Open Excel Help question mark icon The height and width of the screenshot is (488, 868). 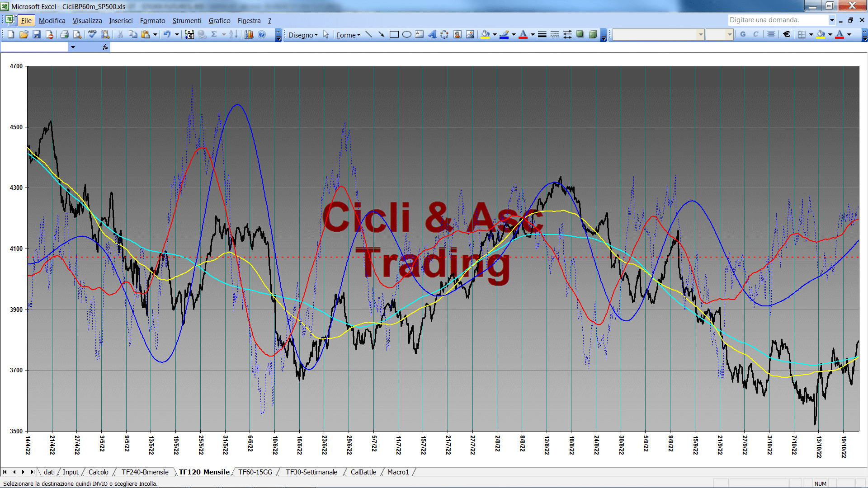[262, 34]
